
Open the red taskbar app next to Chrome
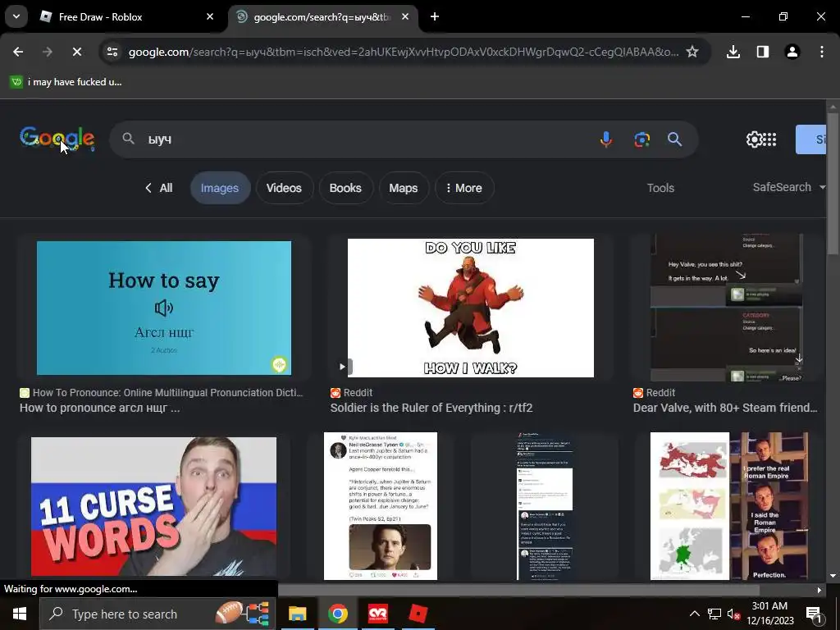pyautogui.click(x=377, y=614)
